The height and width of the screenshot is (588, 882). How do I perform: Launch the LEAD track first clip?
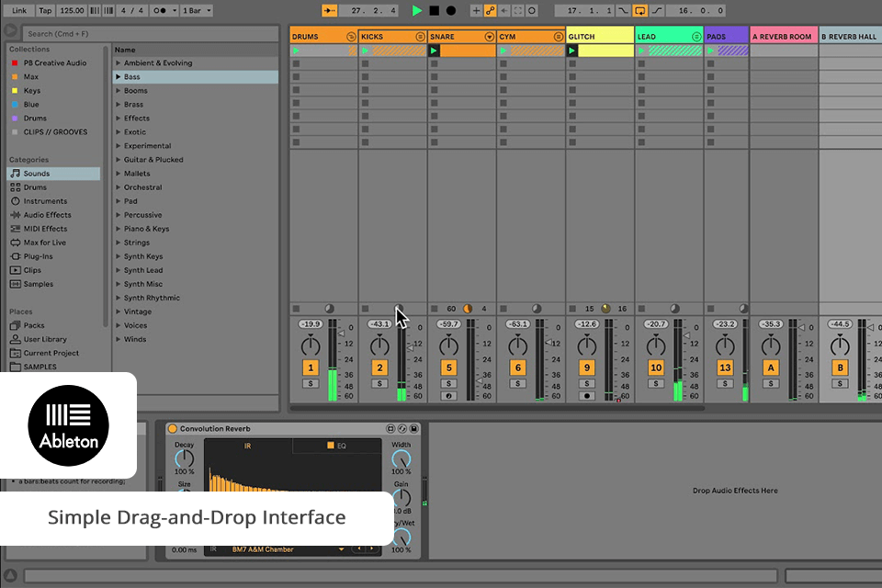(641, 51)
